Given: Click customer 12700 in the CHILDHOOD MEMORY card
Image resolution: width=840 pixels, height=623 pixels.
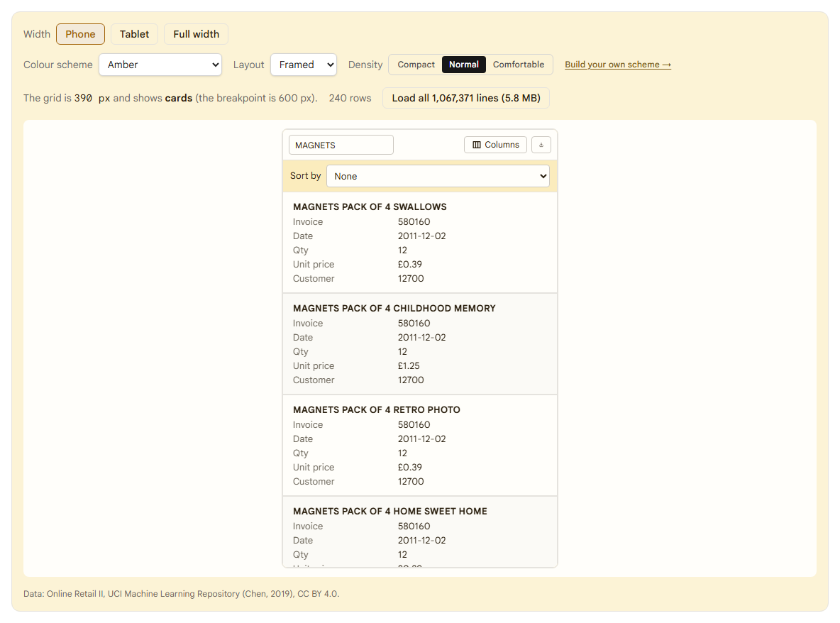Looking at the screenshot, I should [x=411, y=380].
